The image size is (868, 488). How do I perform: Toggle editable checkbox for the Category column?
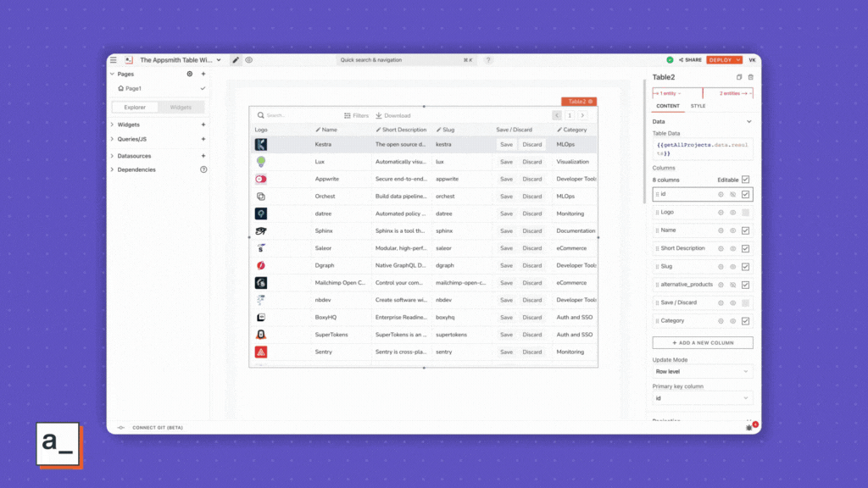click(x=746, y=321)
